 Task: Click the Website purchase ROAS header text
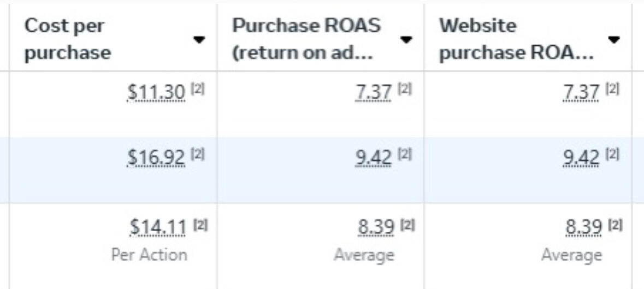(x=516, y=39)
